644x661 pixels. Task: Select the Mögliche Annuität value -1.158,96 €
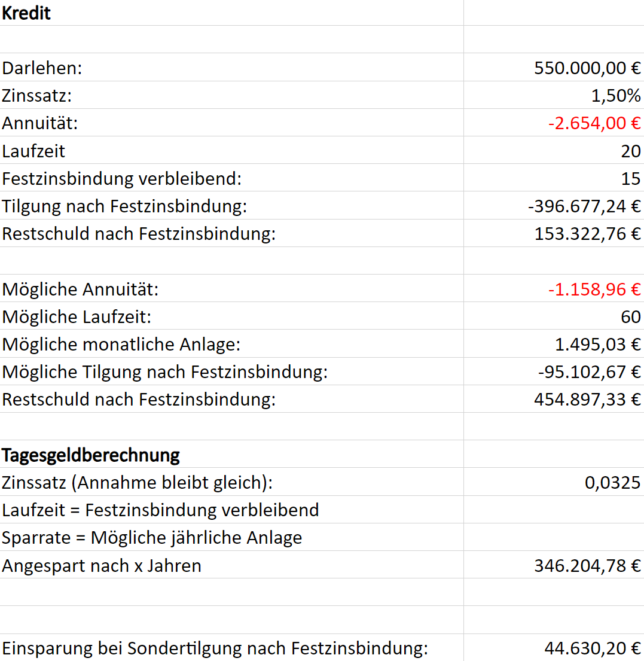(x=594, y=290)
